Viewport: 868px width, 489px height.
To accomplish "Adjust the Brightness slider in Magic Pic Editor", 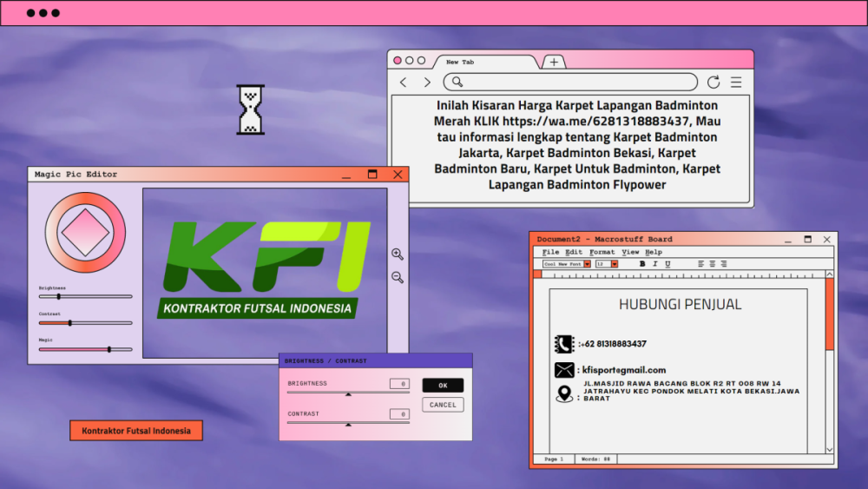I will (86, 297).
